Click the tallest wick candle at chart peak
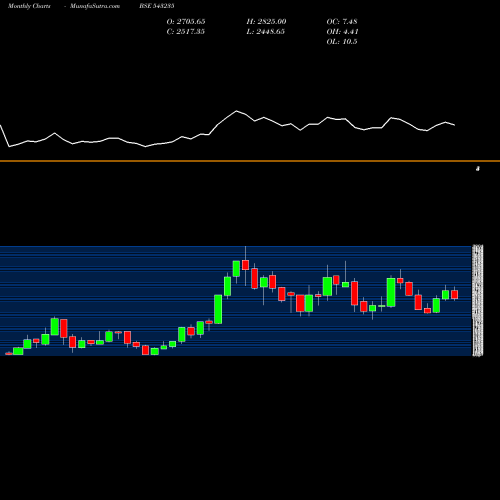Screen dimensions: 500x500 click(x=246, y=265)
